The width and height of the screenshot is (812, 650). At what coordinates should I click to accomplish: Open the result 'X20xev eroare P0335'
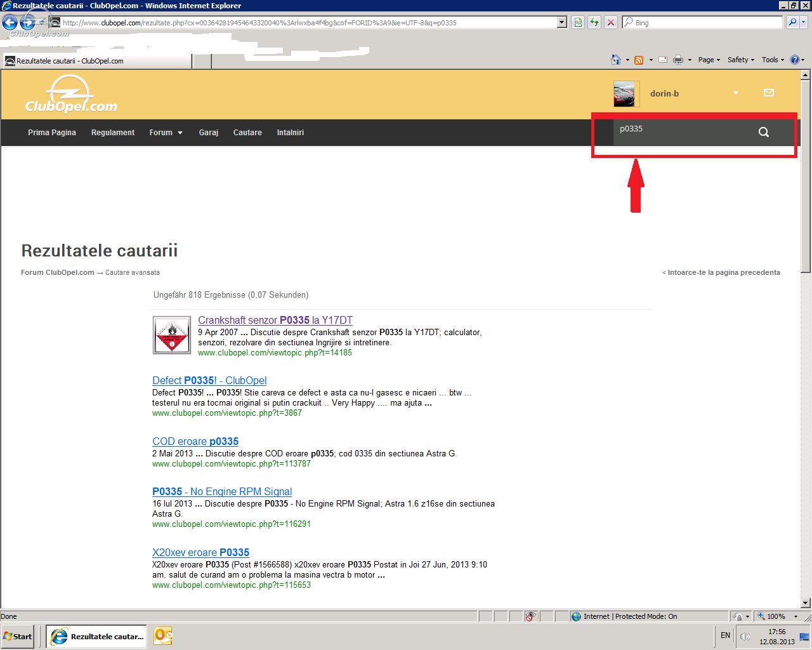click(x=200, y=553)
